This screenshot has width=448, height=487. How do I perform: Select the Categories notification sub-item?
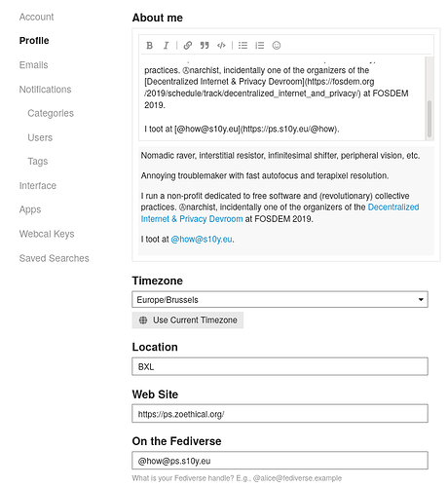point(51,113)
